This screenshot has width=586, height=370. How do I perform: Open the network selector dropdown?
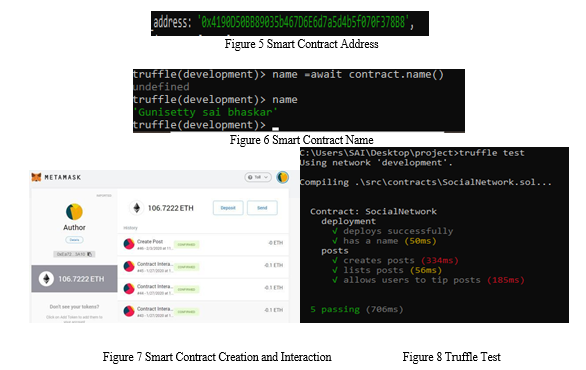258,177
